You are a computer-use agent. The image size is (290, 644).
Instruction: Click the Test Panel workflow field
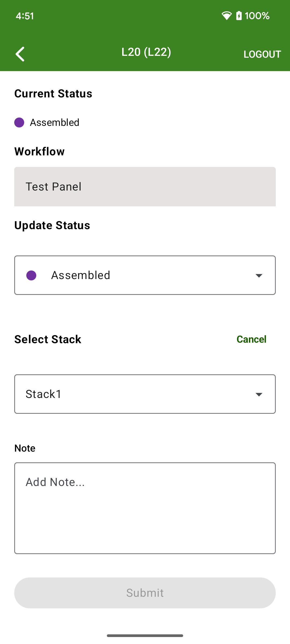click(x=145, y=187)
